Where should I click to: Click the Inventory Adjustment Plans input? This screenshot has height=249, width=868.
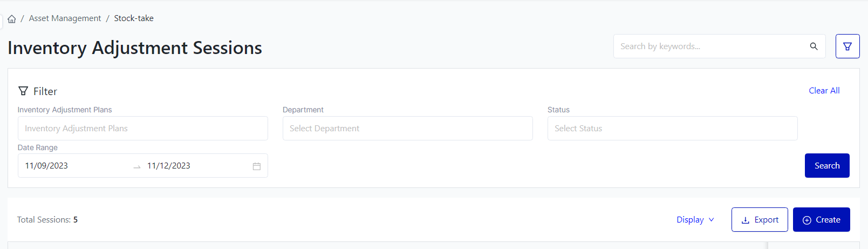tap(143, 129)
